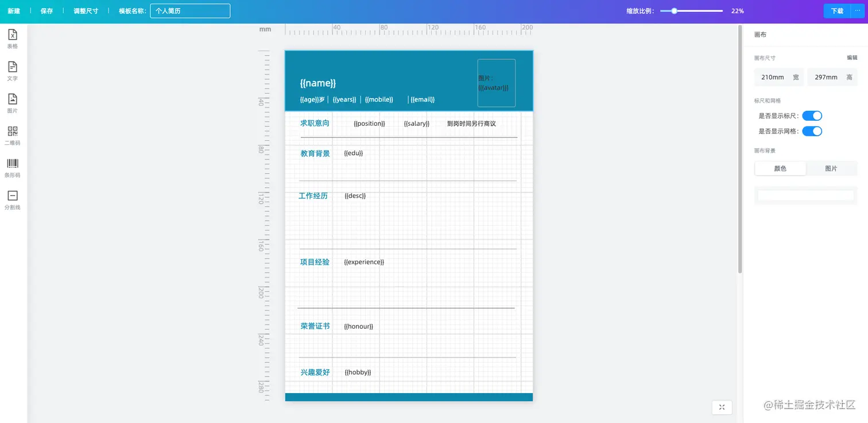Select the 兴趣爱好 heading

[x=315, y=372]
